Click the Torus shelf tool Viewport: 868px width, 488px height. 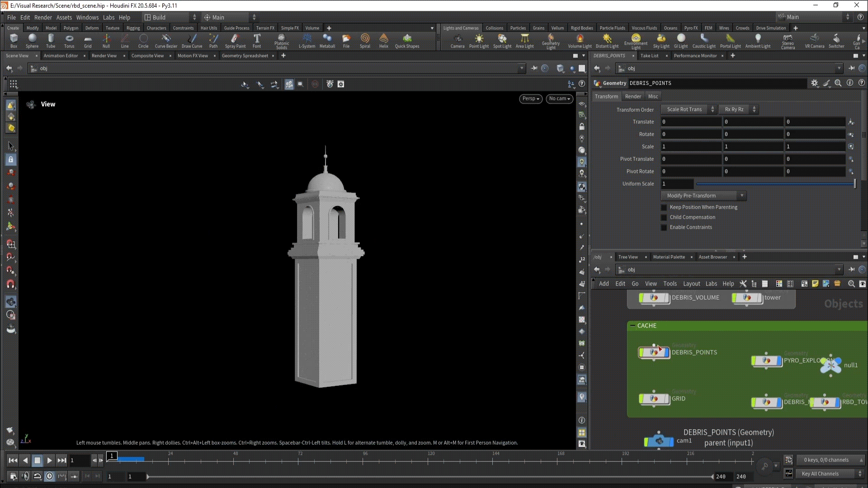point(69,40)
